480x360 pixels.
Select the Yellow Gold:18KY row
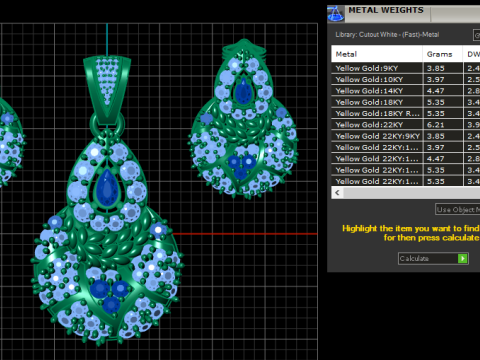406,102
